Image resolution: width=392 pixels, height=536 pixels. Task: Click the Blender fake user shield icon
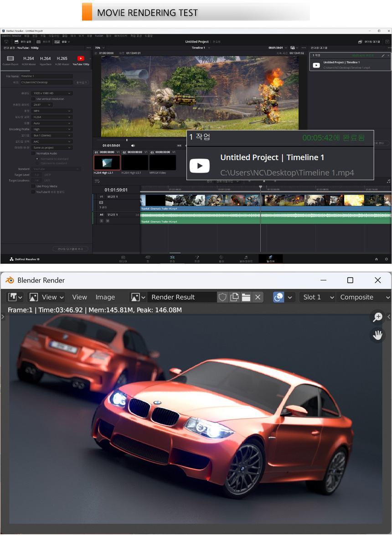222,297
